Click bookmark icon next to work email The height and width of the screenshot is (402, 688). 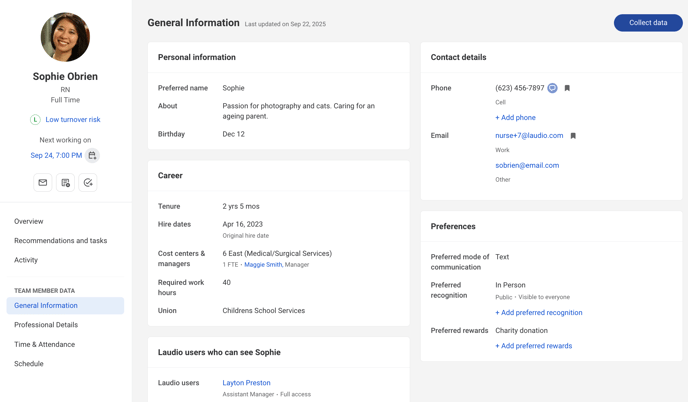pos(573,136)
